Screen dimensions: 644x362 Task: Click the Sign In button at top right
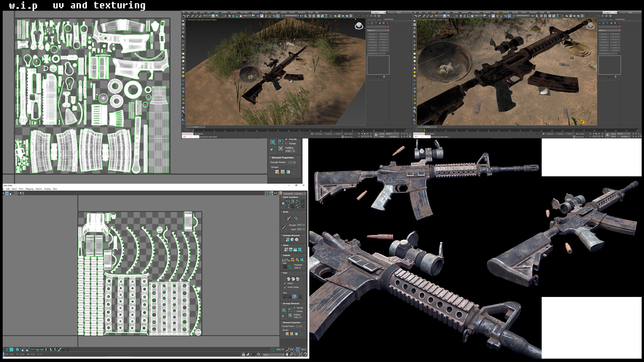[376, 12]
